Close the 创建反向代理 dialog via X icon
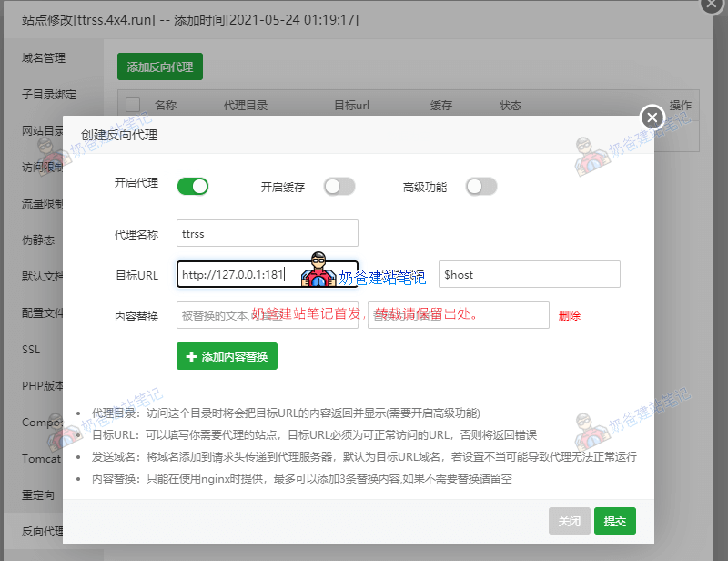The image size is (728, 561). [652, 117]
